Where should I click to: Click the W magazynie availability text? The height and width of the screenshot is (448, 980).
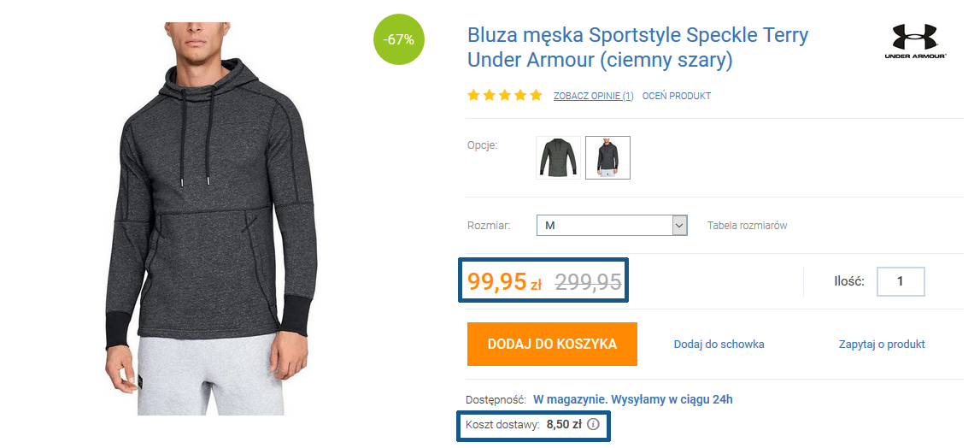[x=632, y=399]
